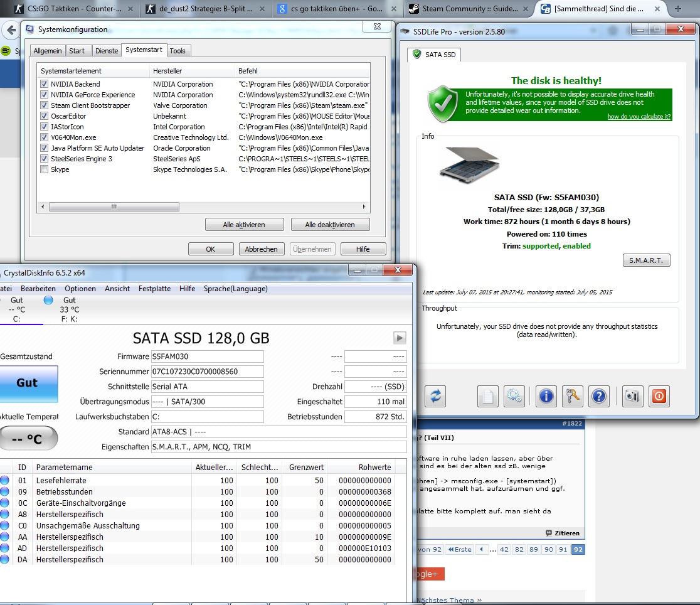The width and height of the screenshot is (700, 605).
Task: Switch to the Allgemein tab
Action: [48, 50]
